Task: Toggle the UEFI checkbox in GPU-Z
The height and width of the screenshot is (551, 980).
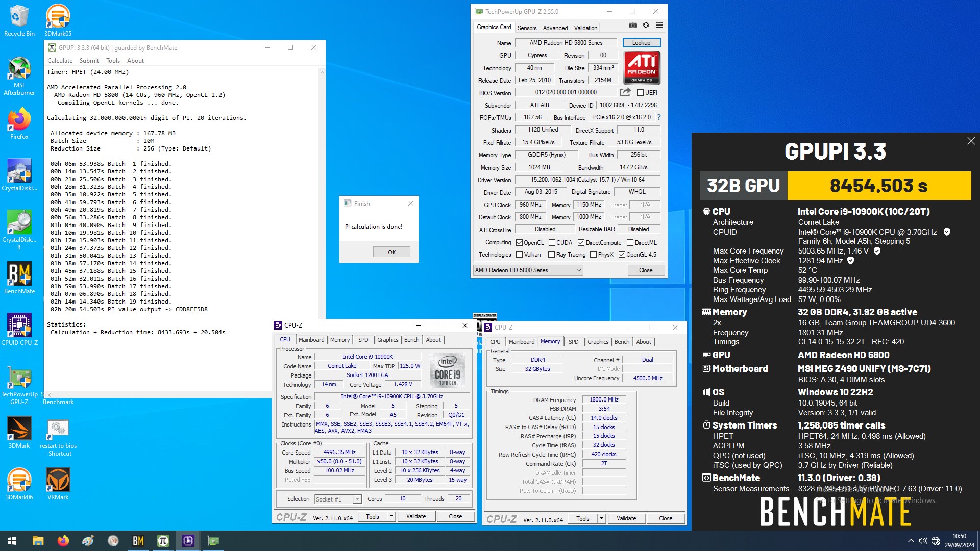Action: tap(640, 93)
